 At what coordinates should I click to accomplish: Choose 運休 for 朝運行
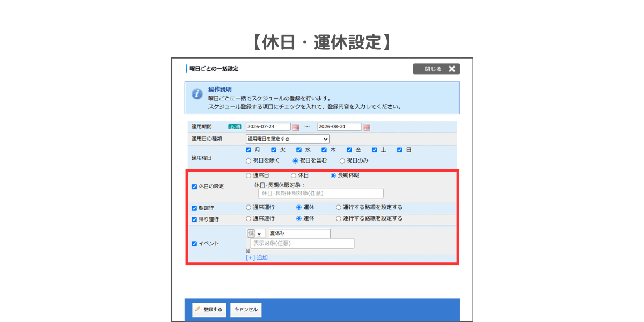299,207
